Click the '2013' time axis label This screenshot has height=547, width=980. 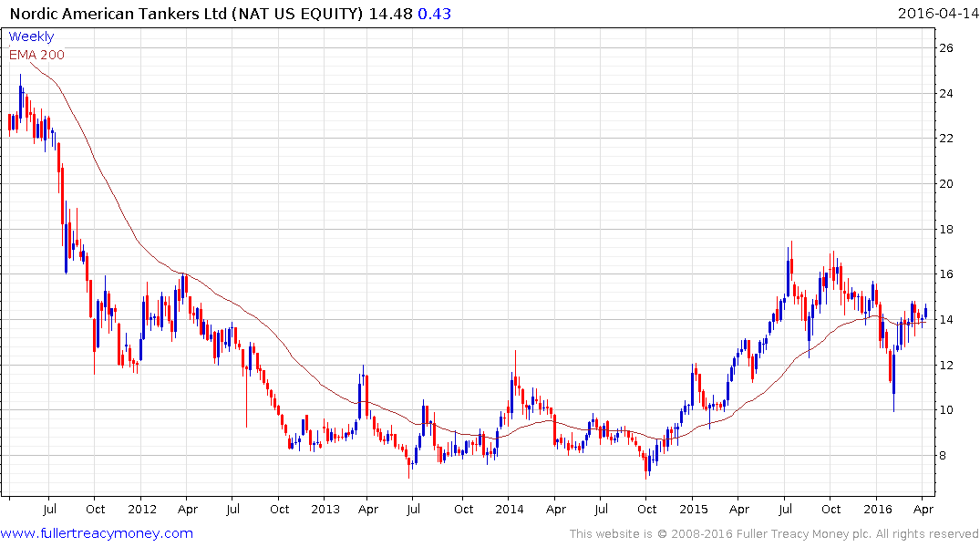[325, 510]
